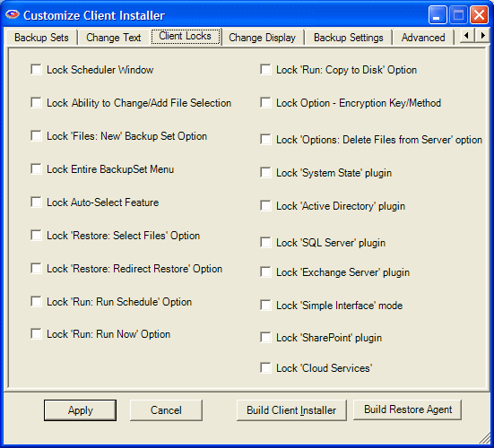Click the Apply button

(x=80, y=410)
